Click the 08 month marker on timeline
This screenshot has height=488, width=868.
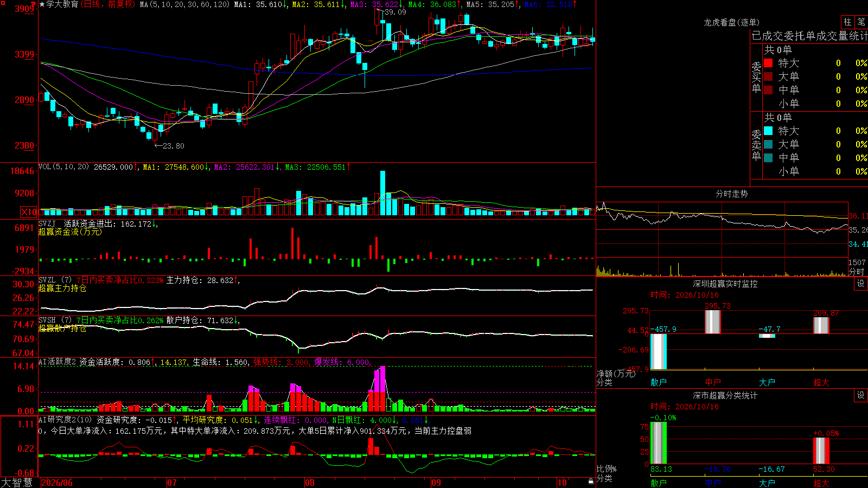pyautogui.click(x=310, y=483)
